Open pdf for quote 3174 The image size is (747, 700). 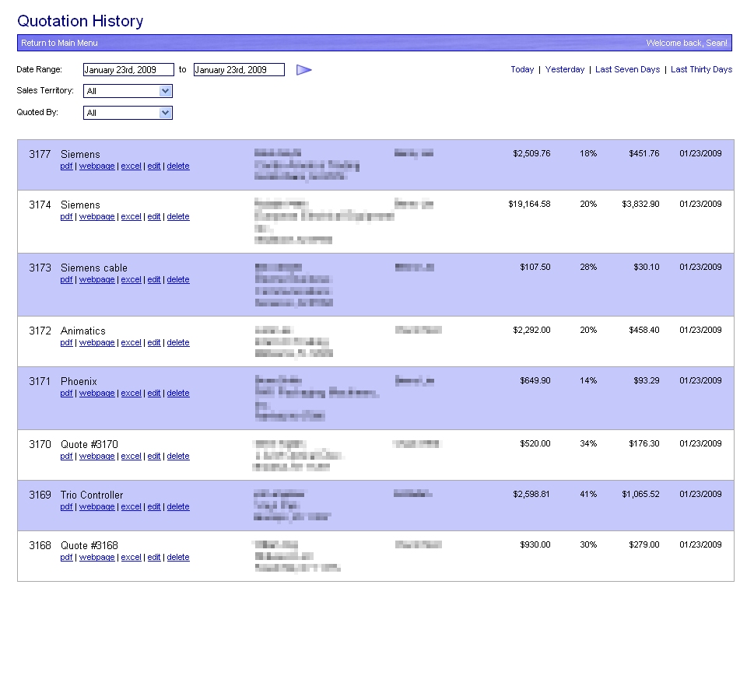[66, 217]
